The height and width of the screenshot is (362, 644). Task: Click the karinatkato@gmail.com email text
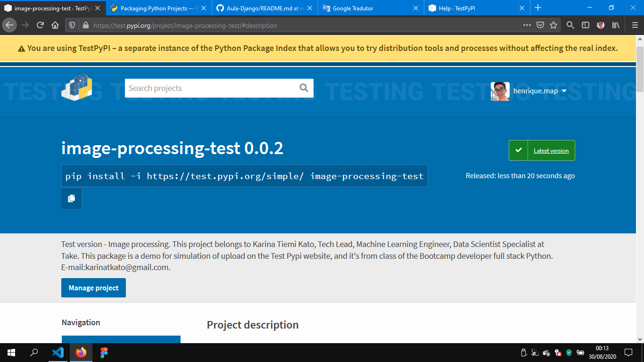tap(127, 267)
